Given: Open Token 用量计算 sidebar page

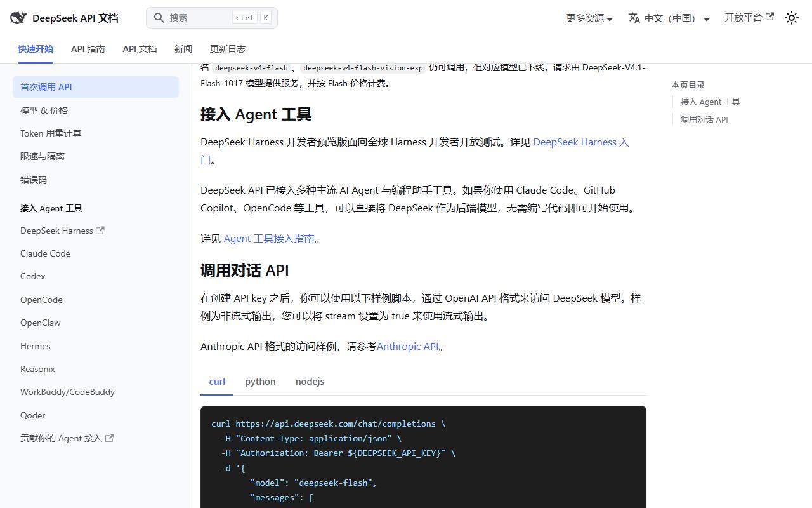Looking at the screenshot, I should 96,133.
